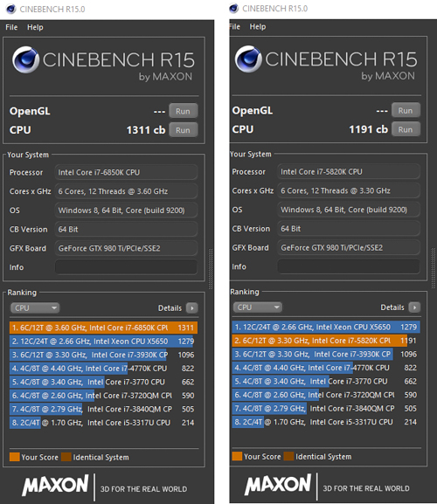
Task: Click the Cinebench sphere logo in right window
Action: point(248,59)
